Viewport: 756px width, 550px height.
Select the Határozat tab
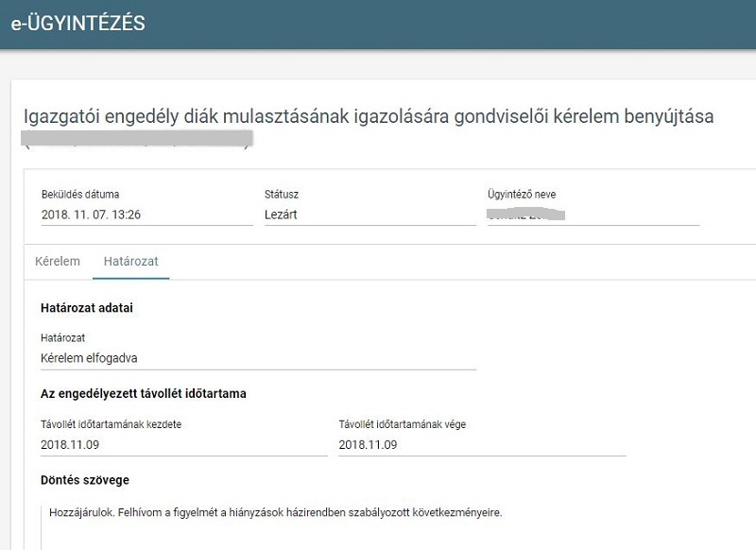[x=130, y=261]
